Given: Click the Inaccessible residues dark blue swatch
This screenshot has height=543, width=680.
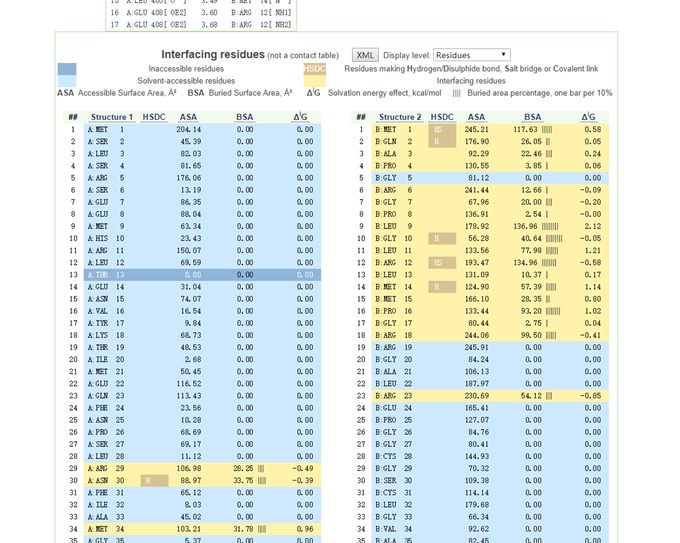Looking at the screenshot, I should click(67, 69).
